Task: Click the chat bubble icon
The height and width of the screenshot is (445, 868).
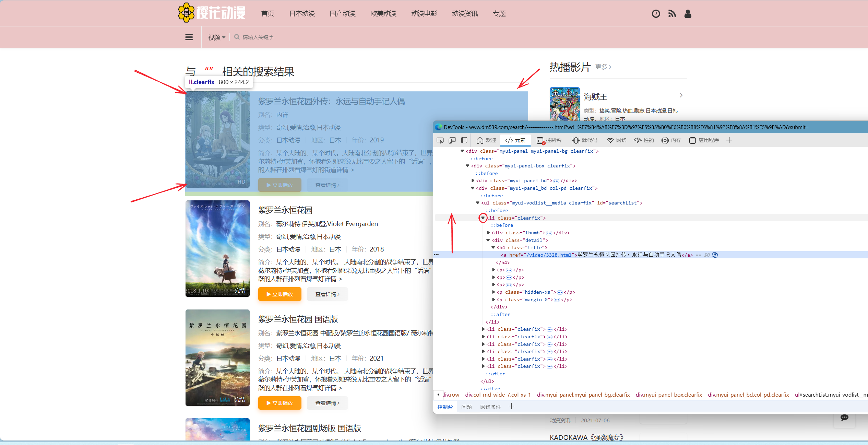Action: point(844,418)
